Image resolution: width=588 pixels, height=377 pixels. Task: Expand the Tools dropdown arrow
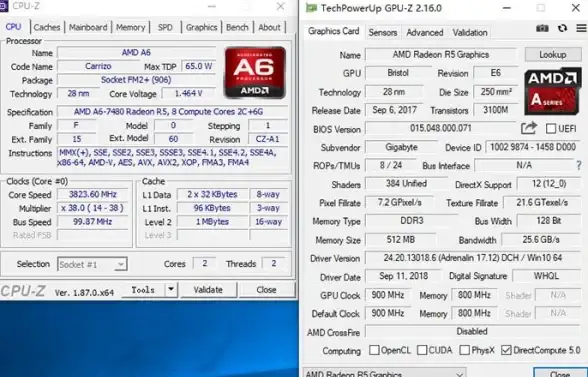tap(171, 289)
